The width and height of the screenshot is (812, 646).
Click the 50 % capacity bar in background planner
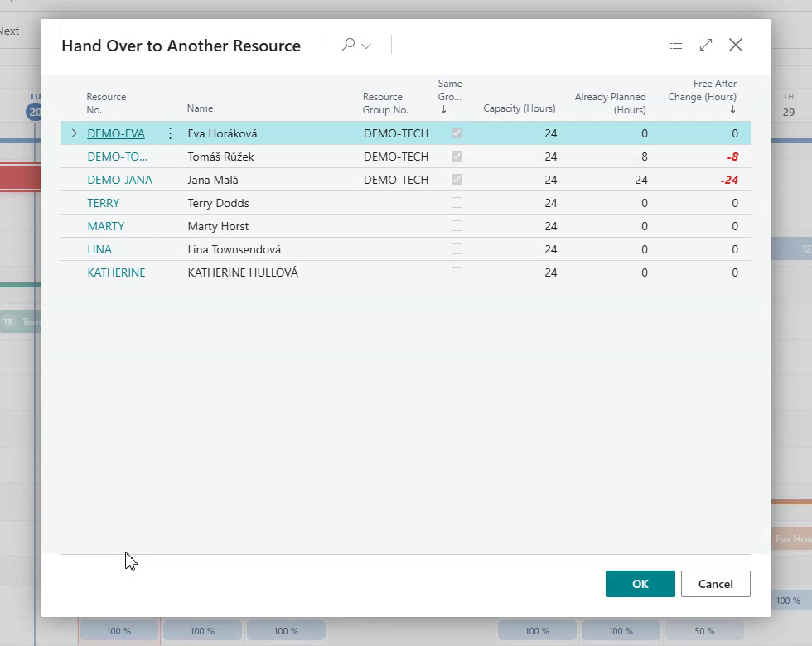(x=704, y=631)
